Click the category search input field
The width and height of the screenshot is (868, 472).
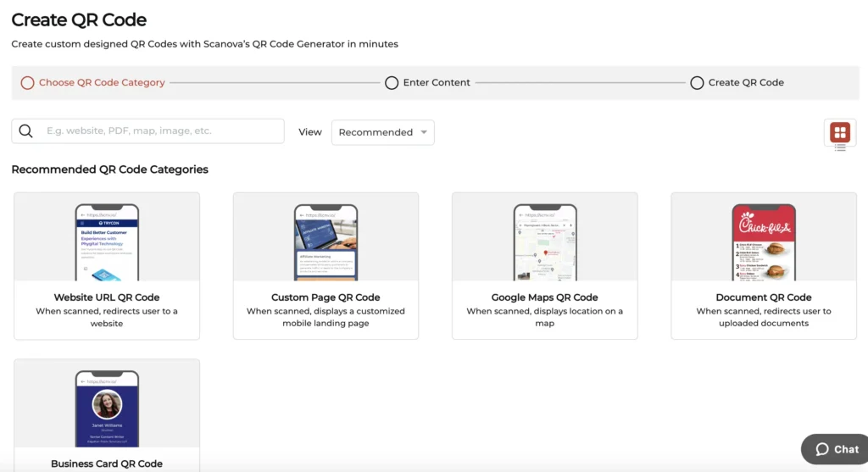[x=147, y=131]
